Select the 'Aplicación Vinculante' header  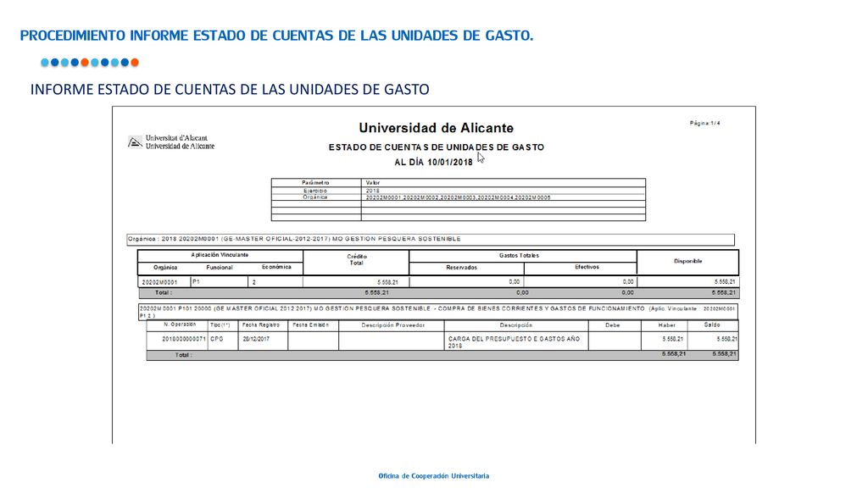220,255
